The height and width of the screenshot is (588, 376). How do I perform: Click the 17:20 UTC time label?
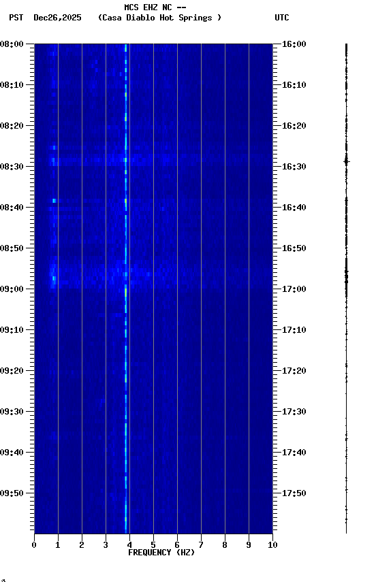pyautogui.click(x=294, y=371)
